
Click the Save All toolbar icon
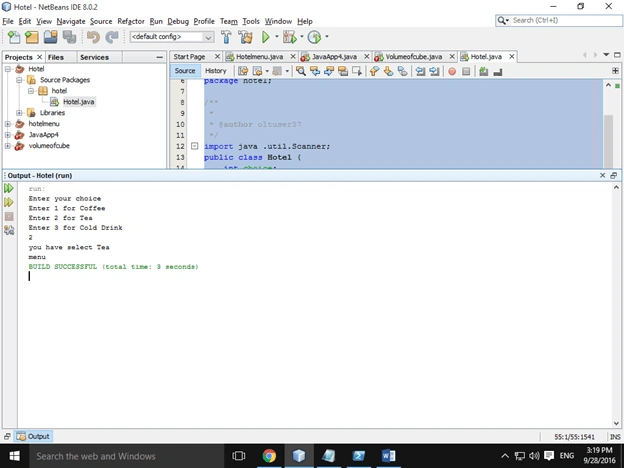click(x=69, y=37)
